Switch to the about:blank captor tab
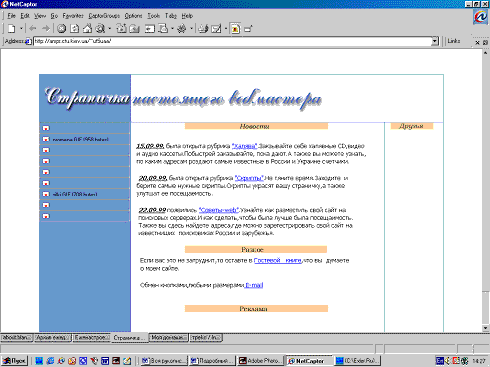 pyautogui.click(x=16, y=338)
